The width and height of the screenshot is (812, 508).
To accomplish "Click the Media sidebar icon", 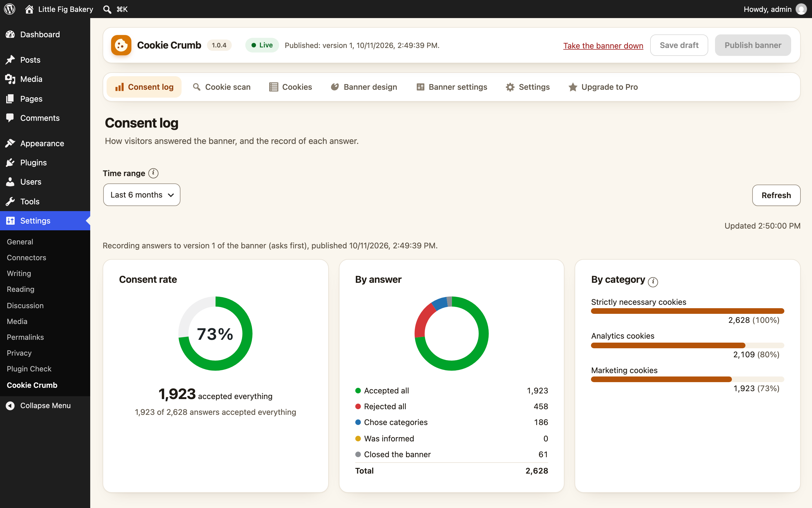I will pyautogui.click(x=10, y=79).
